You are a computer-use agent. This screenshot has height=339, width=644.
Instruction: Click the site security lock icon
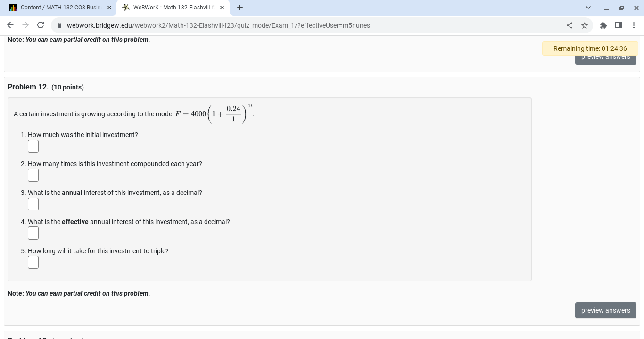click(x=59, y=25)
